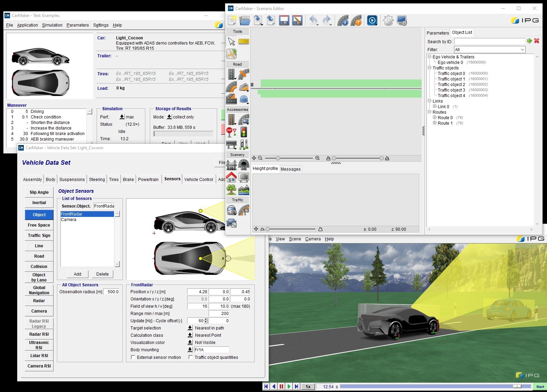Screen dimensions: 547x392
Task: Open the Body mounting dropdown
Action: (x=190, y=350)
